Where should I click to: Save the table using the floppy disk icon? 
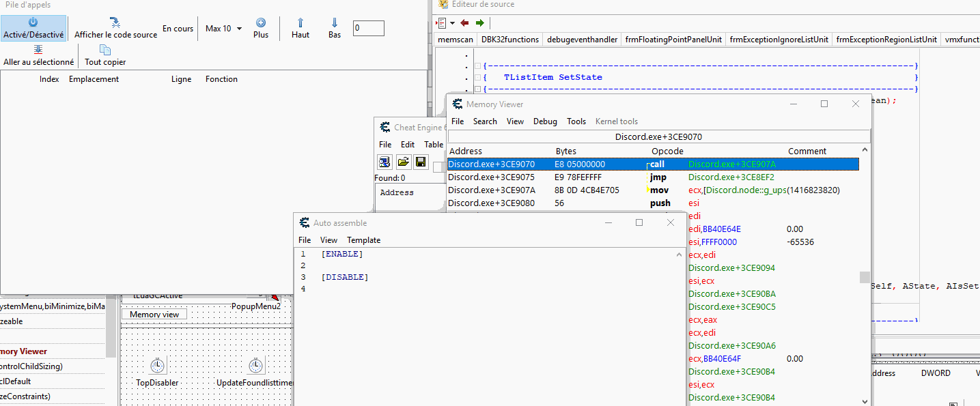pyautogui.click(x=420, y=162)
